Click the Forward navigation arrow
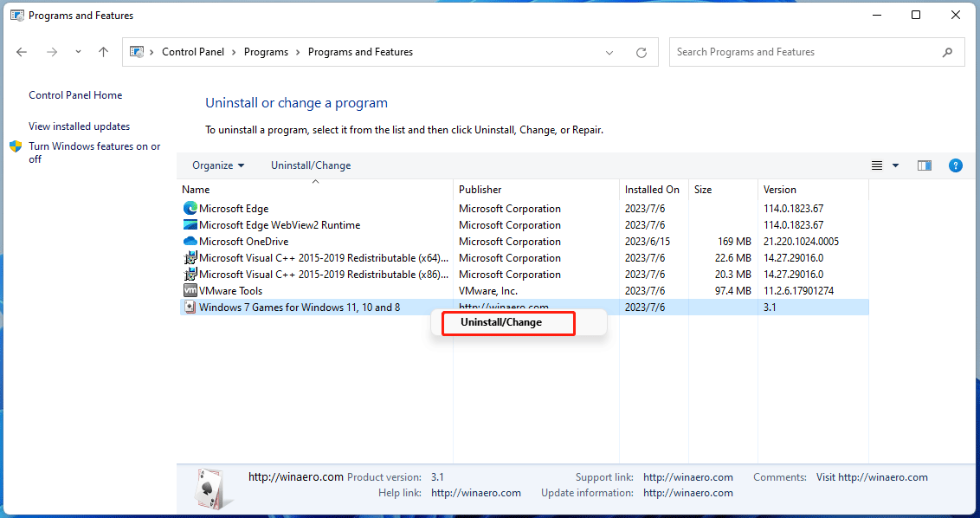 [52, 53]
